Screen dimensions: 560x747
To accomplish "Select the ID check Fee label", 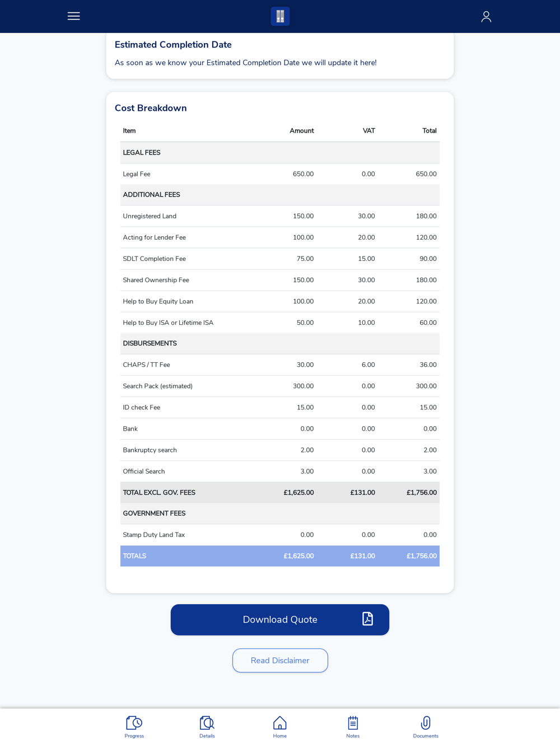I will (142, 408).
